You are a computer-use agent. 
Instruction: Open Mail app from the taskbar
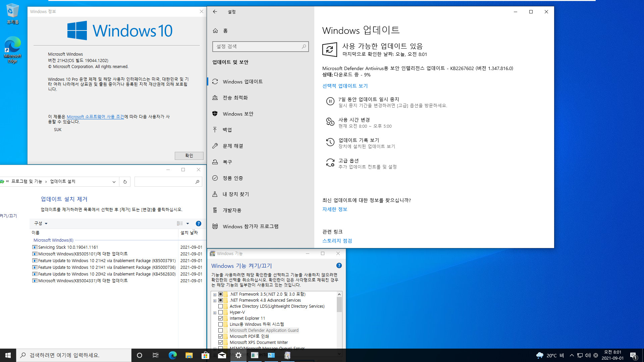(222, 355)
